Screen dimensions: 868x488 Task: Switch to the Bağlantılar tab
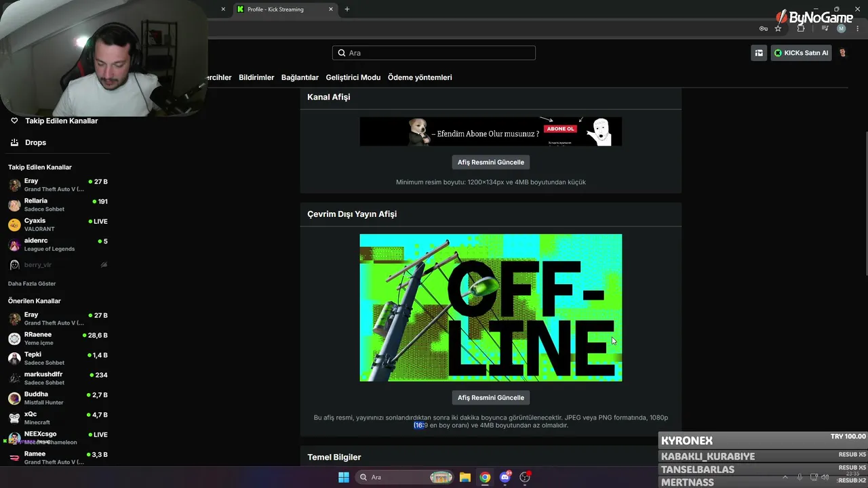tap(300, 77)
